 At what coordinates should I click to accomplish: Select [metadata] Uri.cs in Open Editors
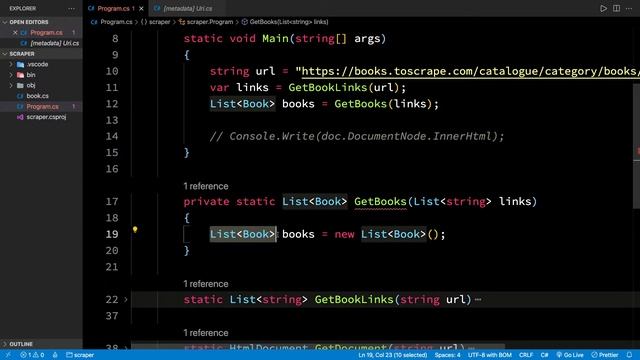coord(54,43)
